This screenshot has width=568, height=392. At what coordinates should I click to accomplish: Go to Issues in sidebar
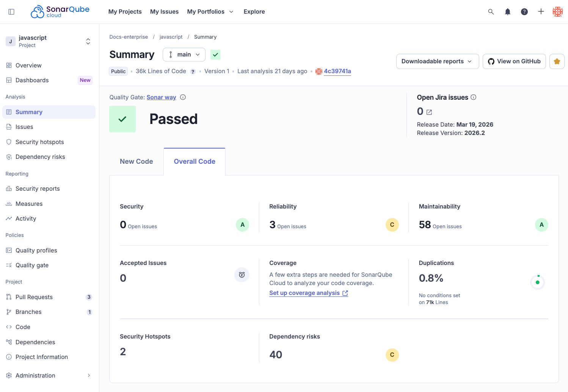point(49,127)
